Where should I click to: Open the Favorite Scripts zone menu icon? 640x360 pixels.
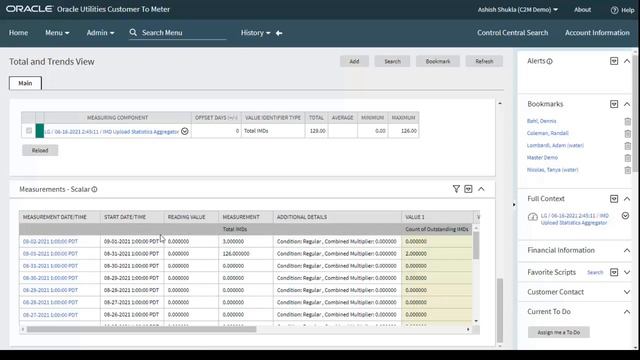(614, 272)
